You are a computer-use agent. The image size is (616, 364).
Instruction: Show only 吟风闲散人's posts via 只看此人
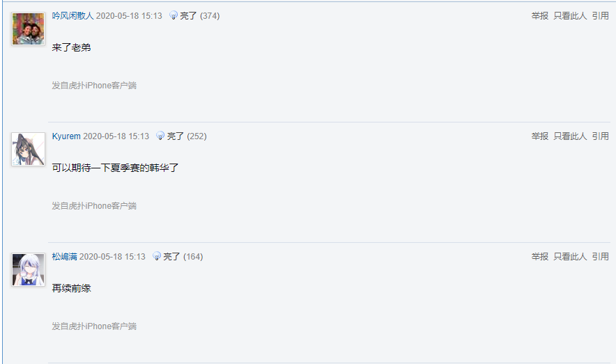[570, 16]
